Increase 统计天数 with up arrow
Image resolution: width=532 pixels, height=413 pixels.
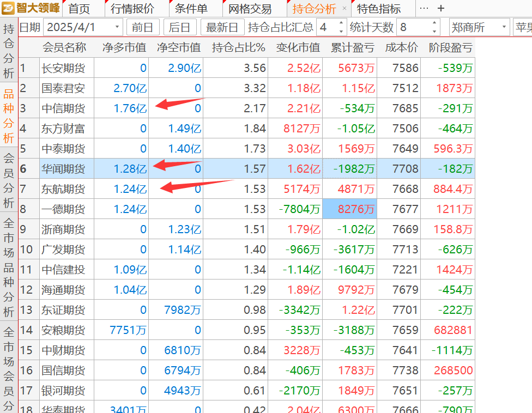point(434,23)
